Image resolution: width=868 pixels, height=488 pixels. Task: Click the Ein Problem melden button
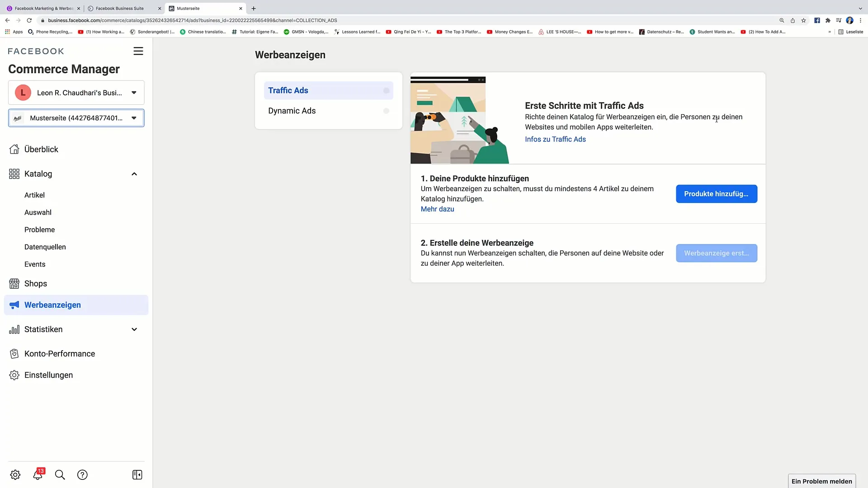(821, 481)
